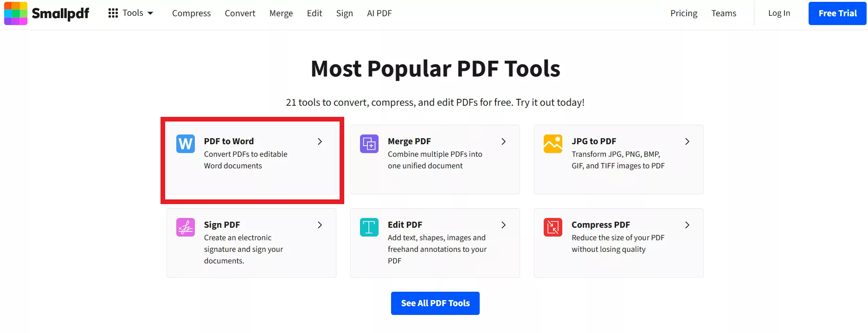Click the PDF to Word tool icon
The image size is (868, 333).
[185, 144]
